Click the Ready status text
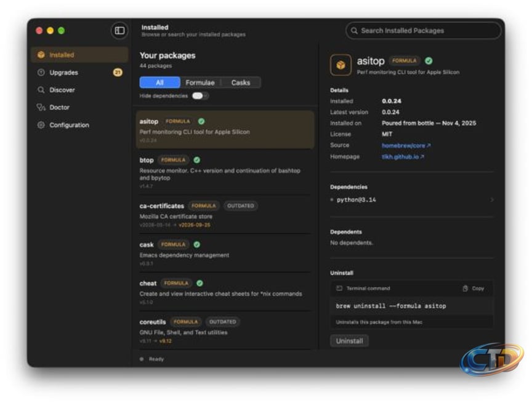Viewport: 532px width, 403px height. [156, 359]
